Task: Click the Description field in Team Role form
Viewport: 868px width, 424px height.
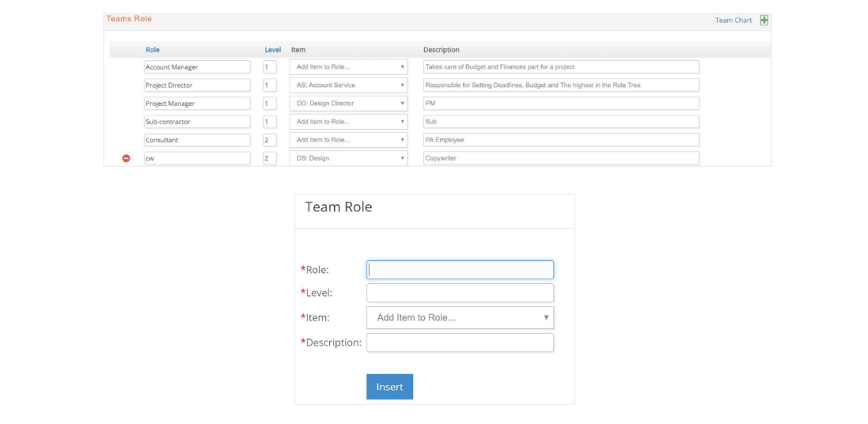Action: click(460, 343)
